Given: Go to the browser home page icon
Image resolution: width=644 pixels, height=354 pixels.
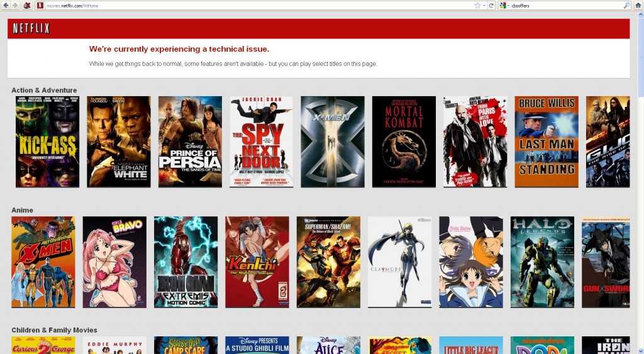Looking at the screenshot, I should [x=638, y=5].
